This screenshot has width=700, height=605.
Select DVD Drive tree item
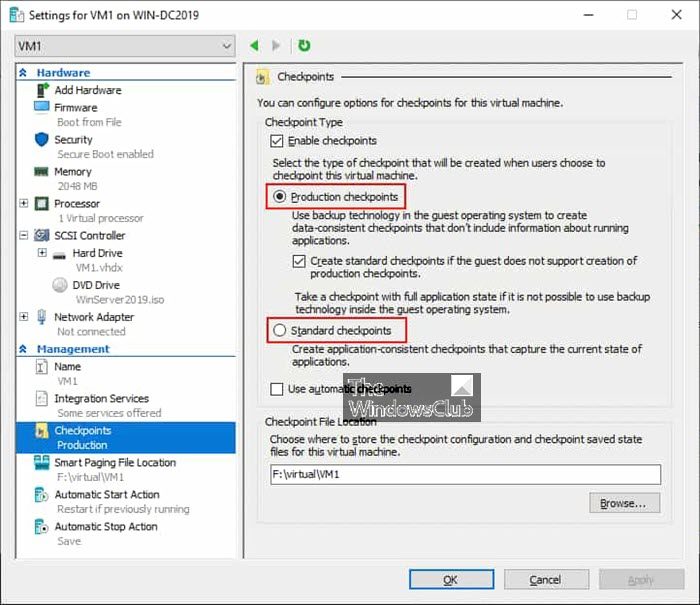(96, 285)
